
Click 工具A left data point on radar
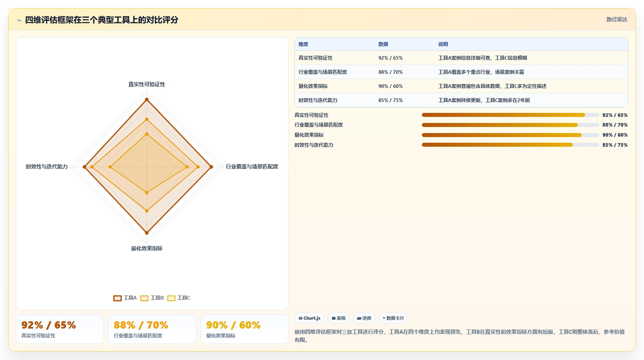tap(84, 167)
